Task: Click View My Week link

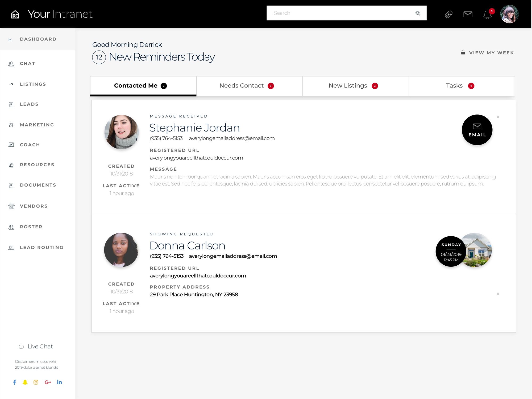Action: 488,53
